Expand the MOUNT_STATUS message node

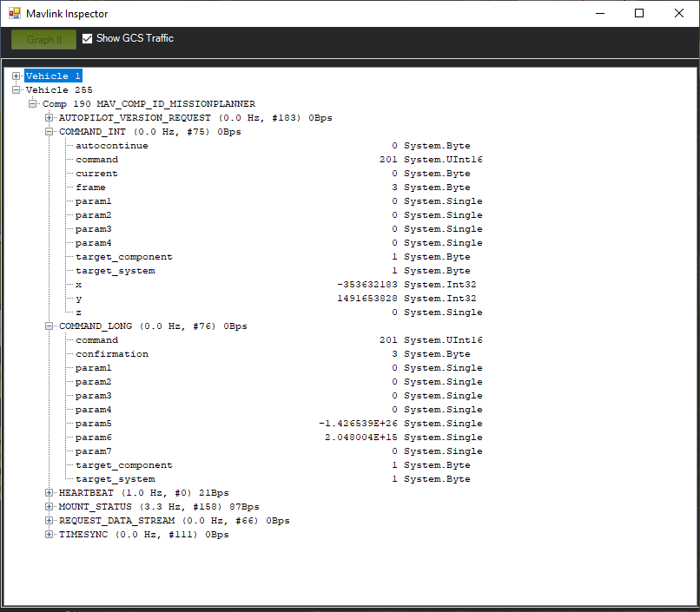[x=50, y=507]
